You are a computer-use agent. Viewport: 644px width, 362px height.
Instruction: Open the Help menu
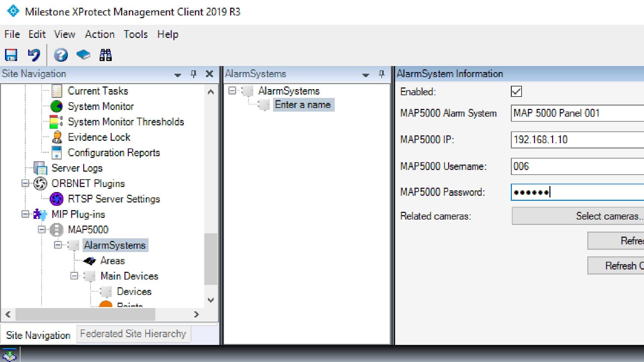[x=168, y=34]
